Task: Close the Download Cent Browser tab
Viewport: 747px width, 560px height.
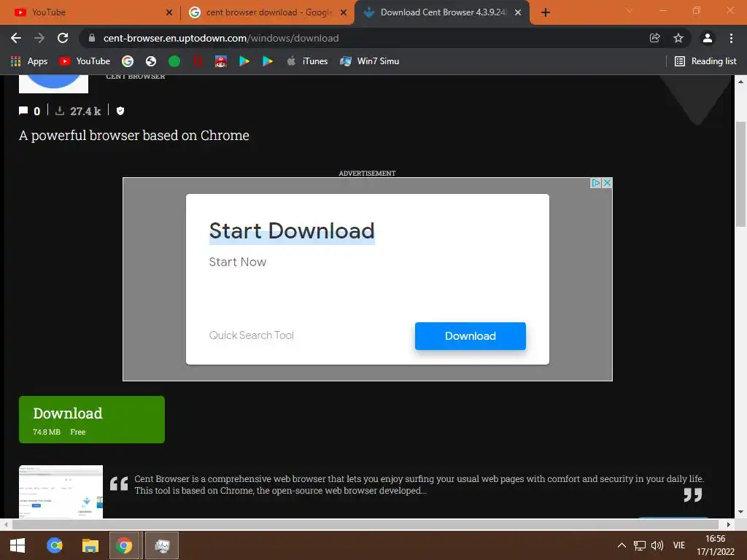Action: (x=518, y=12)
